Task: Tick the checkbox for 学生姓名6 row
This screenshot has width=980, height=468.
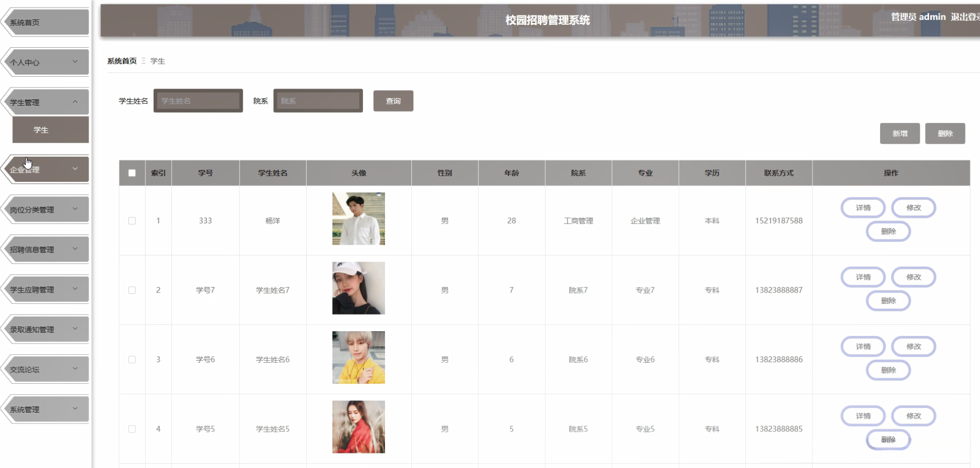Action: click(132, 360)
